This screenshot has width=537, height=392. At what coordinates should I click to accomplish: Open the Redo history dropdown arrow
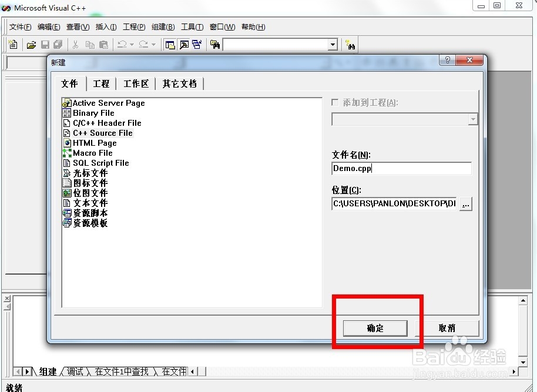coord(153,45)
